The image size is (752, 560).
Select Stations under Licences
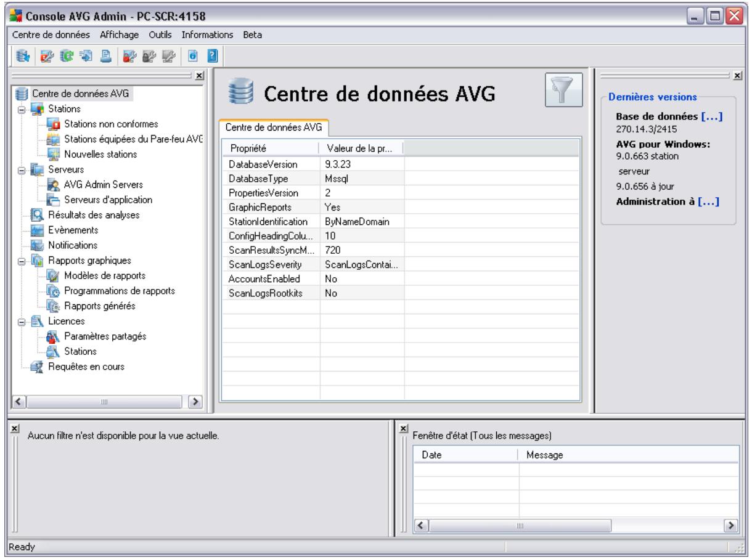click(x=80, y=351)
